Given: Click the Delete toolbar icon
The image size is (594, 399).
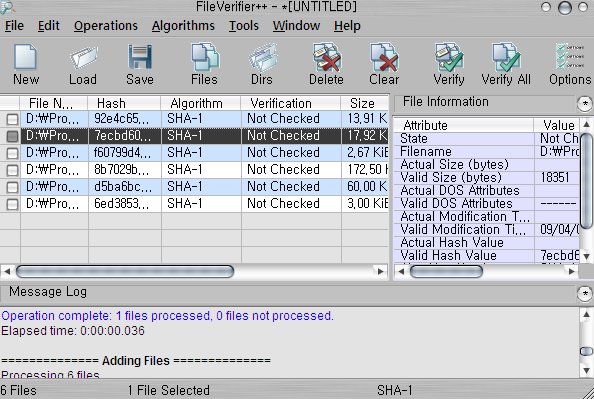Looking at the screenshot, I should pos(326,58).
